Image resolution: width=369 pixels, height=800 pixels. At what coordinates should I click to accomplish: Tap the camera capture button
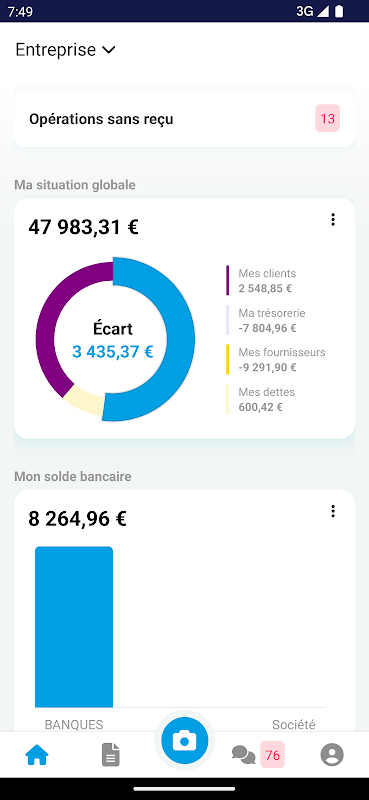[x=184, y=740]
